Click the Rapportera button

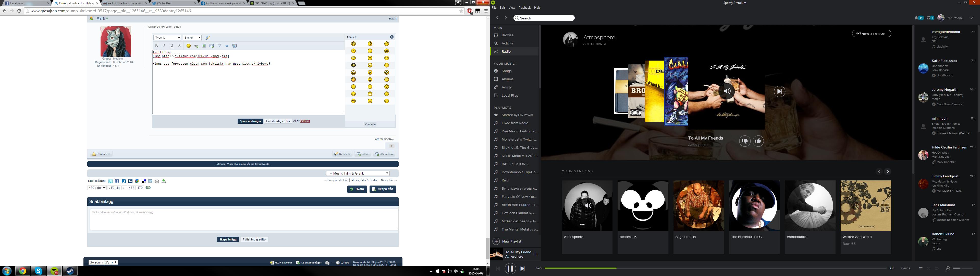point(101,154)
